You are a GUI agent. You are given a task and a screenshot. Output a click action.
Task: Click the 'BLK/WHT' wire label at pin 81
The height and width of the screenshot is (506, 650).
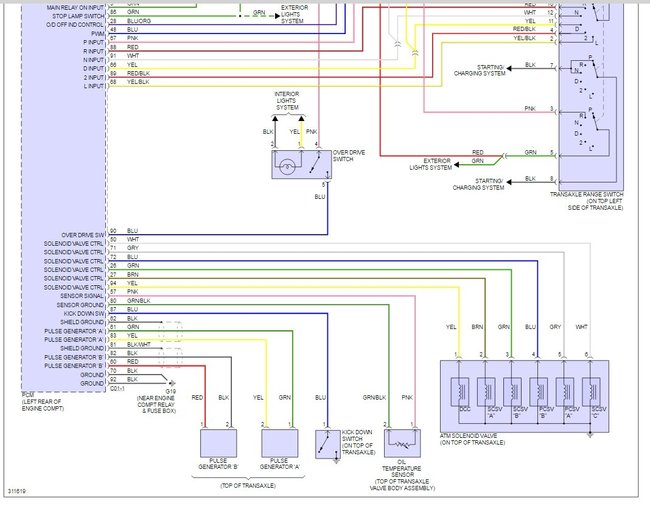[x=138, y=344]
